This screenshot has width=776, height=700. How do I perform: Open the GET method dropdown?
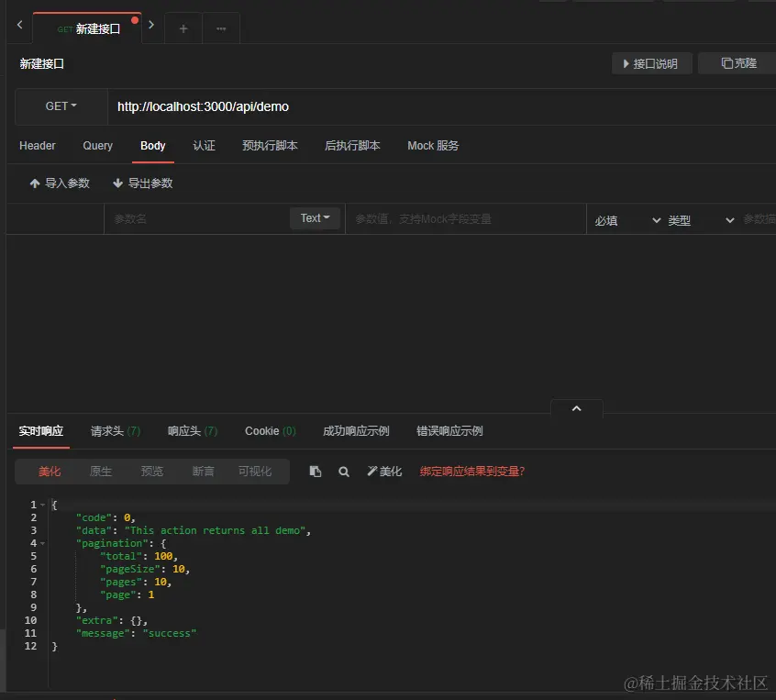[61, 106]
